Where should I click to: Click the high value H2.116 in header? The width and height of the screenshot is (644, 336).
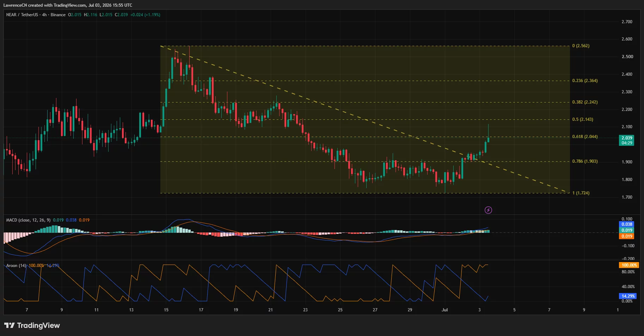[x=91, y=15]
